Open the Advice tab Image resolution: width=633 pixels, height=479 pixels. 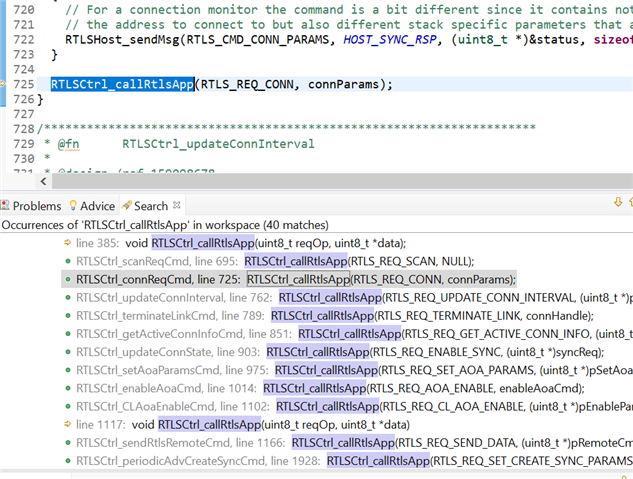93,206
